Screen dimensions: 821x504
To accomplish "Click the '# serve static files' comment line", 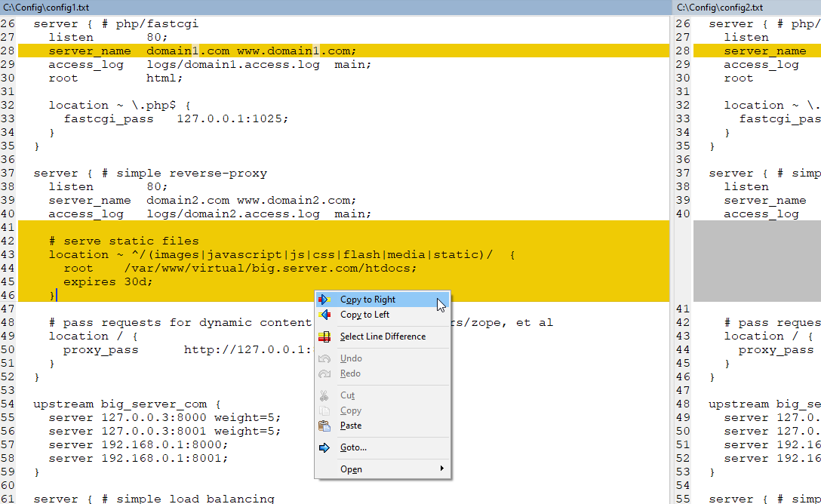I will coord(124,241).
